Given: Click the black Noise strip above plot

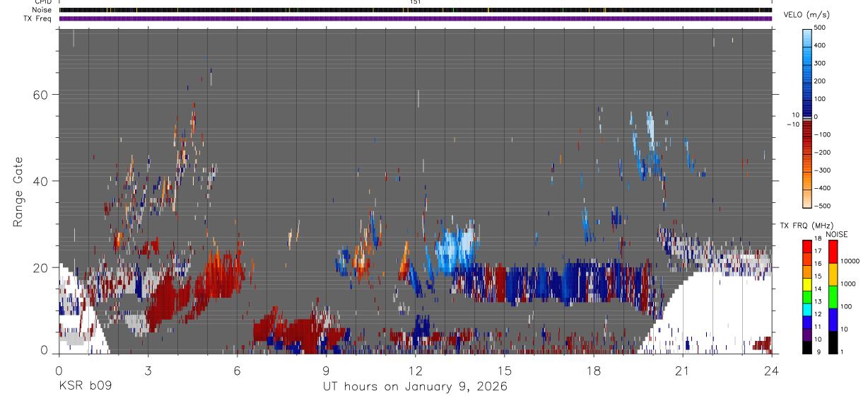Looking at the screenshot, I should 416,10.
